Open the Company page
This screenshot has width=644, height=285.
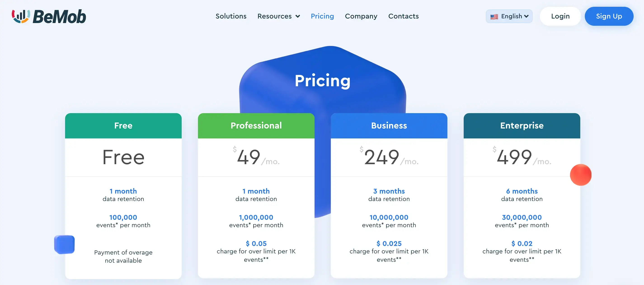(361, 16)
